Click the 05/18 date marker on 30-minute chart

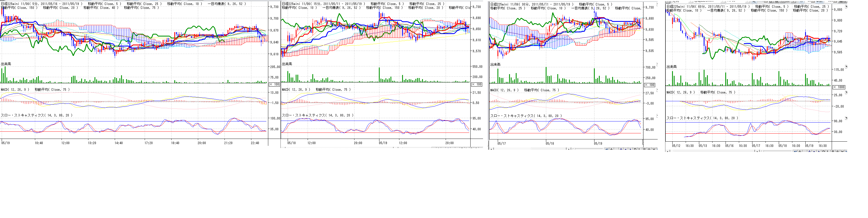click(x=550, y=144)
